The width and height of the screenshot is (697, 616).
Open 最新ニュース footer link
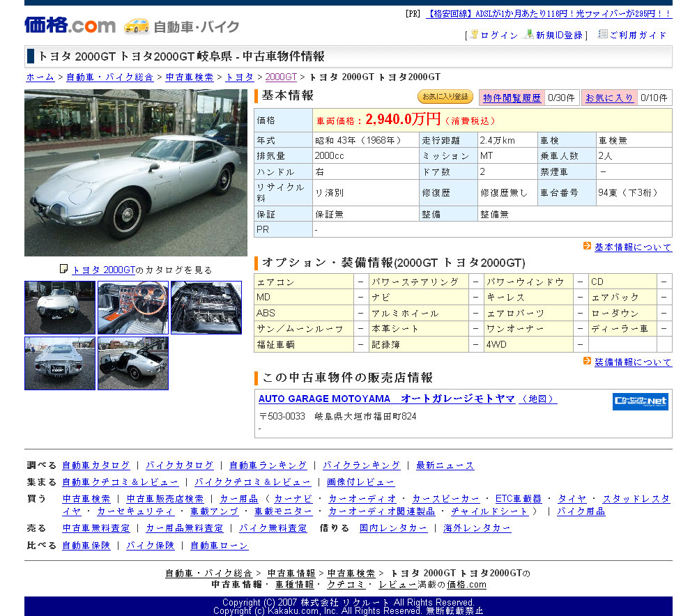pyautogui.click(x=445, y=465)
